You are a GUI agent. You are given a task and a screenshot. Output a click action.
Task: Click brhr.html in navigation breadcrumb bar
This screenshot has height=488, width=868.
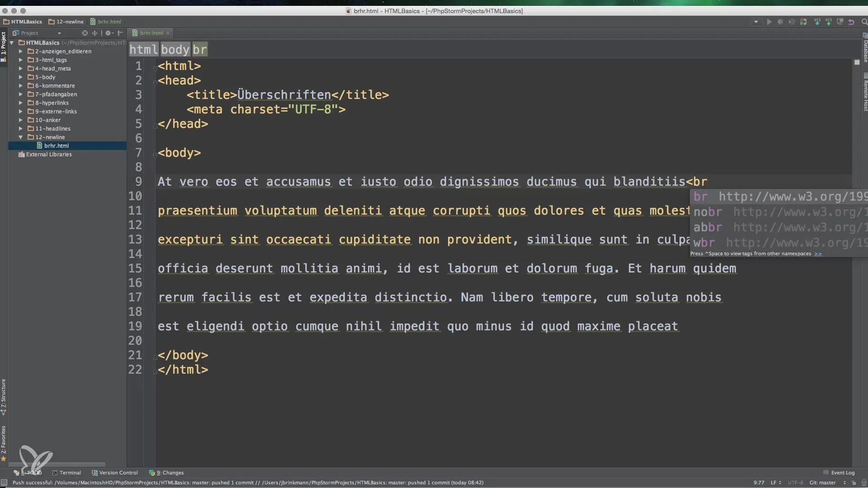[x=106, y=22]
